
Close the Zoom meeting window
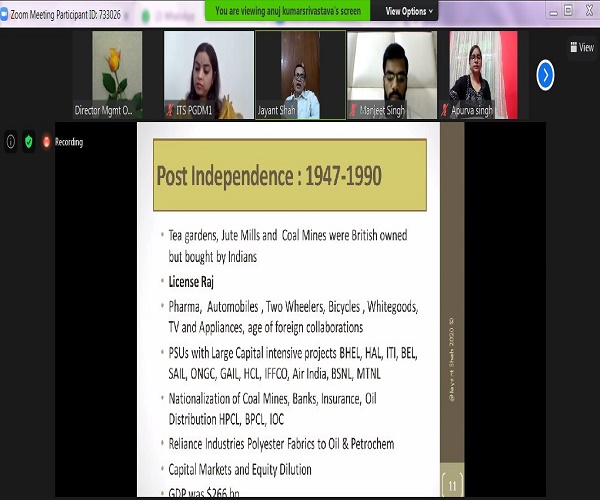pyautogui.click(x=590, y=11)
